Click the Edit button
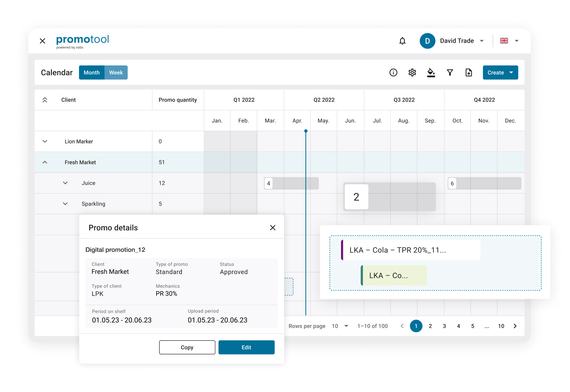The height and width of the screenshot is (392, 570). 246,347
